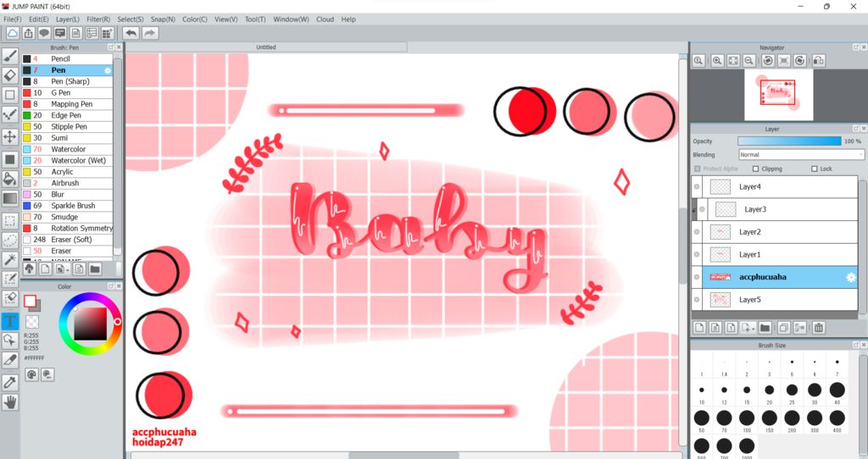This screenshot has width=868, height=459.
Task: Toggle visibility of Layer2
Action: click(x=697, y=232)
